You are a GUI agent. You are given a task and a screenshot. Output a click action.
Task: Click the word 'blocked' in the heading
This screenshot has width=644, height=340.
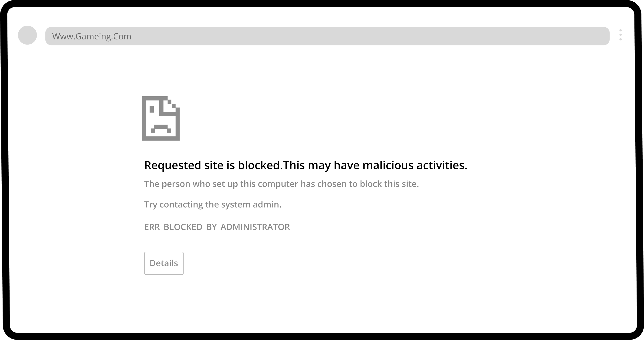pos(259,165)
